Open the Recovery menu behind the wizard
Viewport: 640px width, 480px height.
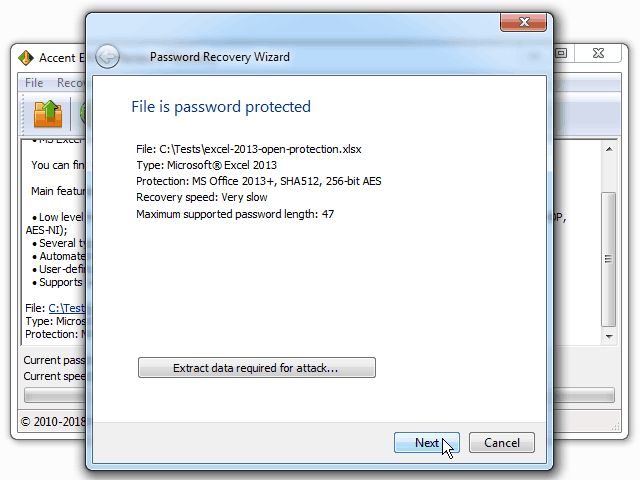pyautogui.click(x=70, y=83)
